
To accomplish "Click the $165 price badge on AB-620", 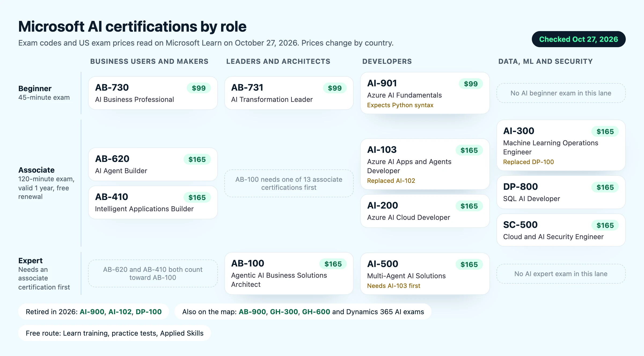I will [x=197, y=159].
